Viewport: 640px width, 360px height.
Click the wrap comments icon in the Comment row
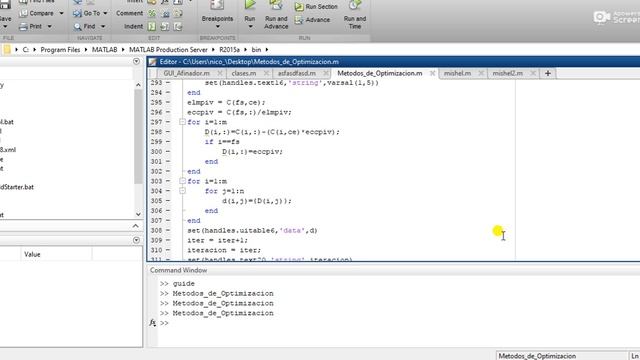coord(178,13)
